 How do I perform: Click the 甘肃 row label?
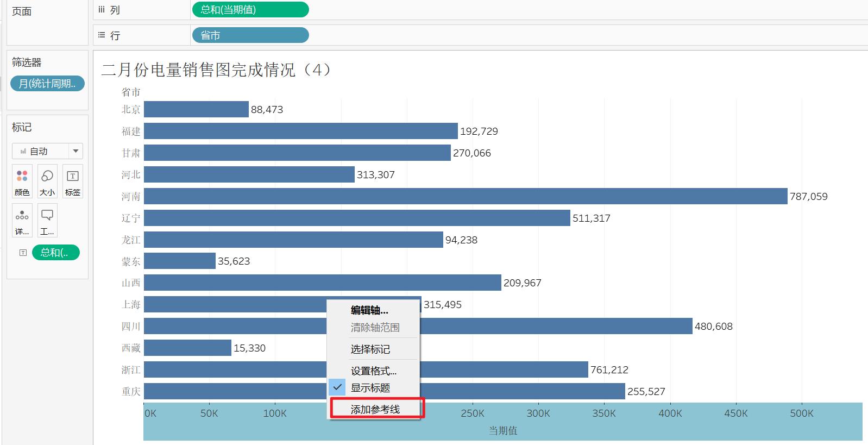[x=131, y=153]
